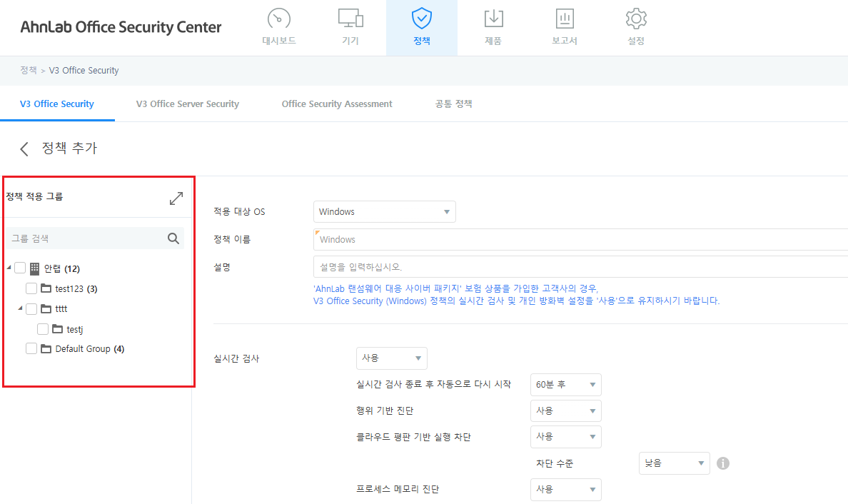Click the info icon next to 차단 수준
The image size is (848, 504).
point(723,463)
